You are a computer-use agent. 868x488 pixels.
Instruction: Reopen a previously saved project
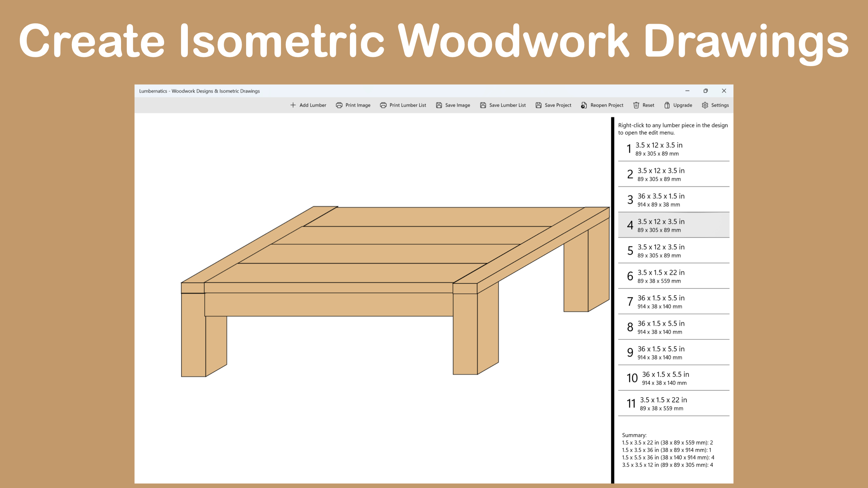[x=602, y=105]
